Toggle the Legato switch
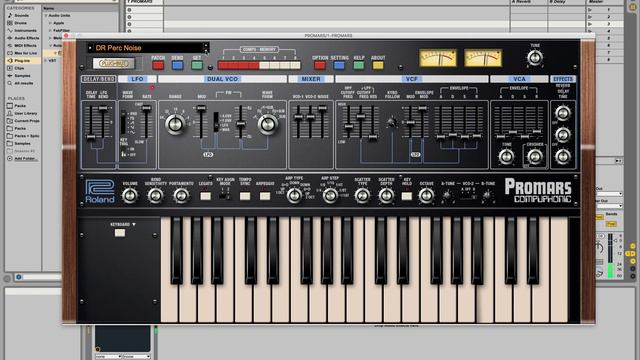The height and width of the screenshot is (360, 640). (x=205, y=196)
